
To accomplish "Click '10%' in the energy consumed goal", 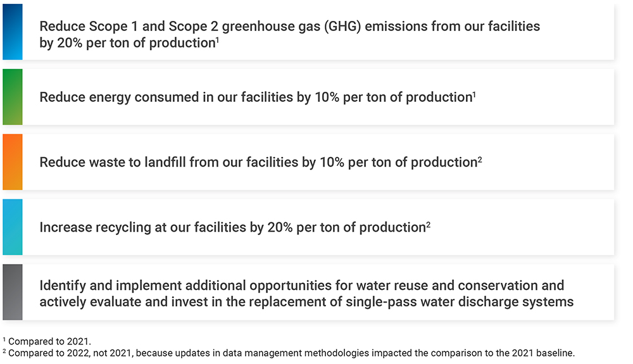I will (327, 97).
